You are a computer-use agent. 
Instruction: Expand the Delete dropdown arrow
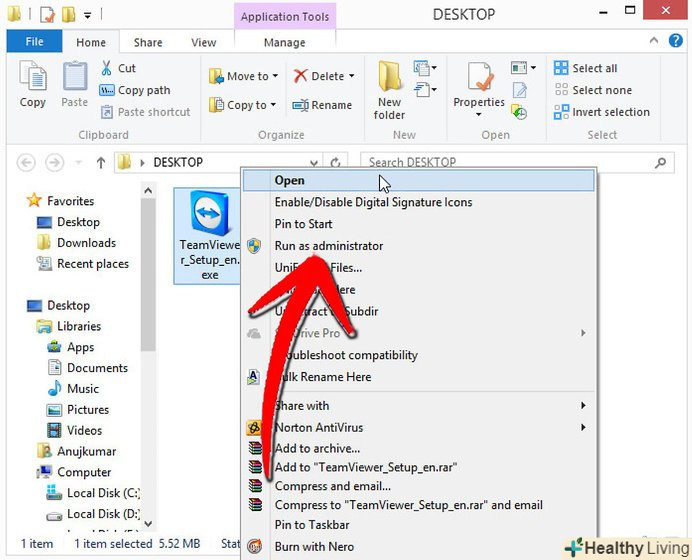tap(352, 76)
